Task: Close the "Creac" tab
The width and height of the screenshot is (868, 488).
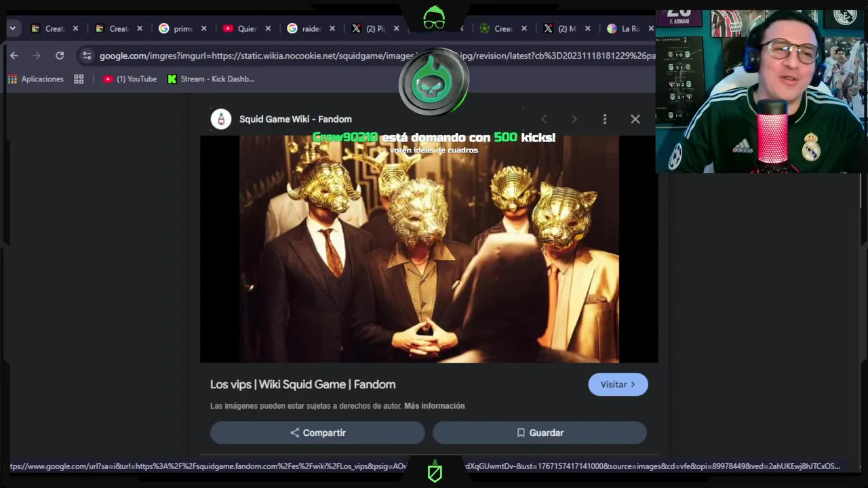Action: click(524, 28)
